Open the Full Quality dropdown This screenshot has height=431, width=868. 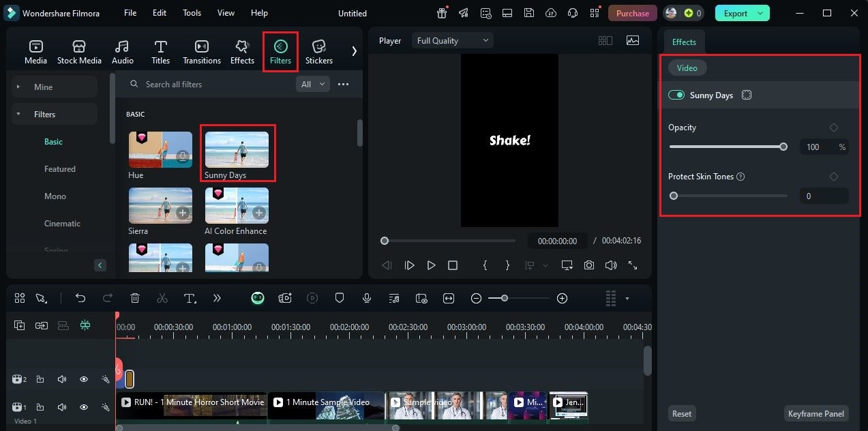tap(452, 40)
